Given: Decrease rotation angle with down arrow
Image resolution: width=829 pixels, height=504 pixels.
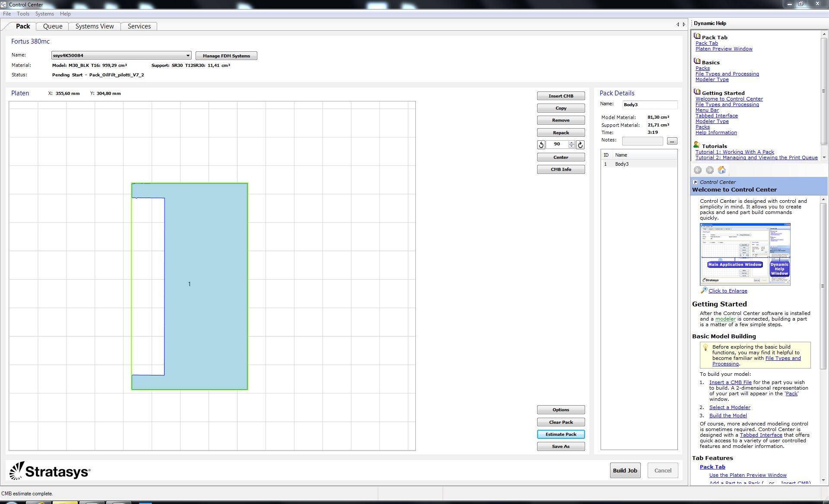Looking at the screenshot, I should click(572, 146).
